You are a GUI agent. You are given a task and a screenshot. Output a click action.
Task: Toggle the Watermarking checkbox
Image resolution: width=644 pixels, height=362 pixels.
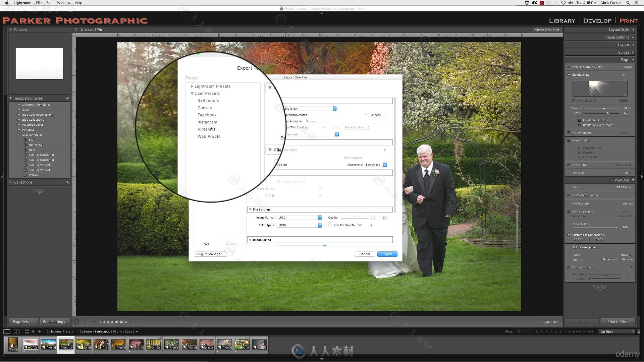pyautogui.click(x=569, y=133)
